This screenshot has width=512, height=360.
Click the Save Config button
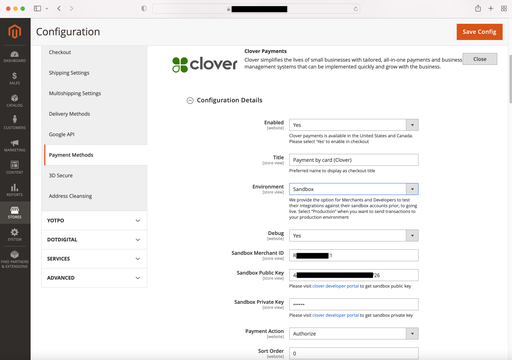(x=479, y=32)
